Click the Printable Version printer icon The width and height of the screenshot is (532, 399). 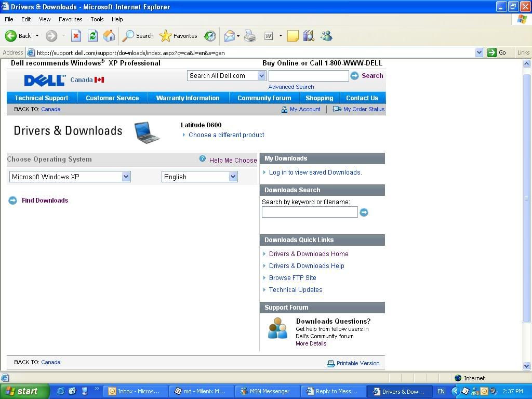[331, 363]
